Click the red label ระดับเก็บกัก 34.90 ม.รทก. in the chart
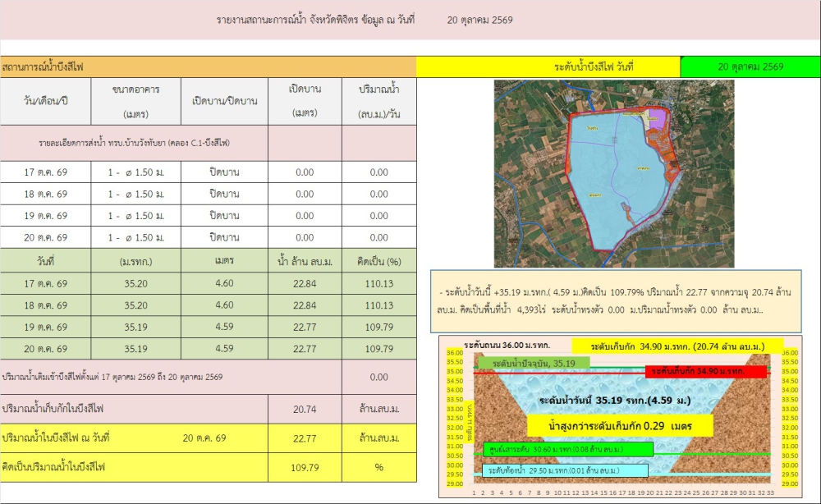 click(x=706, y=371)
